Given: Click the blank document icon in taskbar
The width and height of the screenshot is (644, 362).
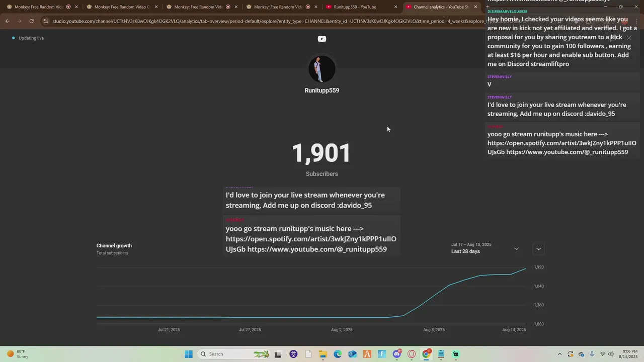Looking at the screenshot, I should (x=308, y=354).
